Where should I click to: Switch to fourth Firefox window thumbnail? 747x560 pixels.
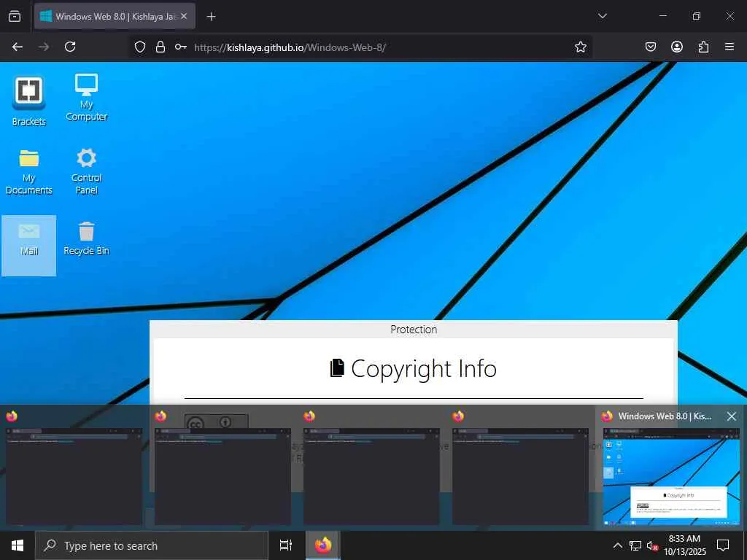point(520,476)
